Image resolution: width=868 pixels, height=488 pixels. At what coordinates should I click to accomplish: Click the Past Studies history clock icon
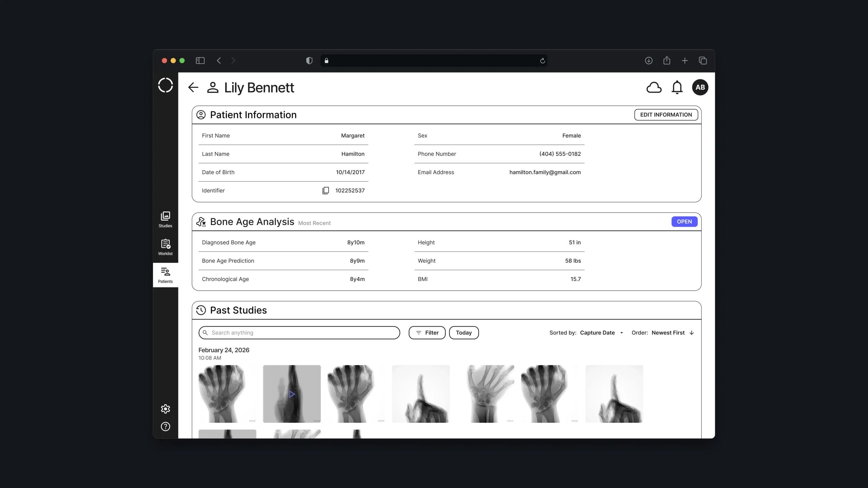[201, 310]
